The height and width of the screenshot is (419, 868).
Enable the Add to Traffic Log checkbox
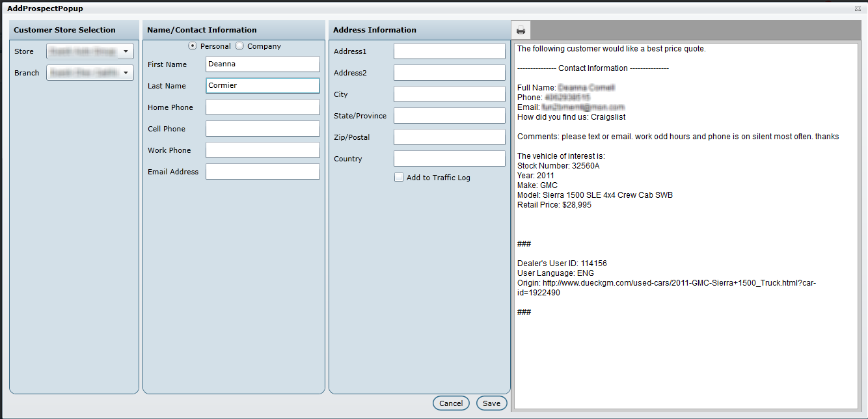pos(399,177)
